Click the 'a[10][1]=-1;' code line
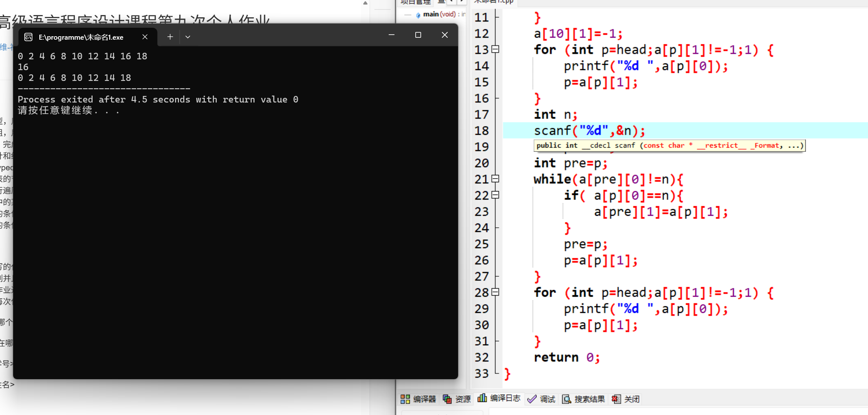The image size is (868, 415). (x=578, y=34)
